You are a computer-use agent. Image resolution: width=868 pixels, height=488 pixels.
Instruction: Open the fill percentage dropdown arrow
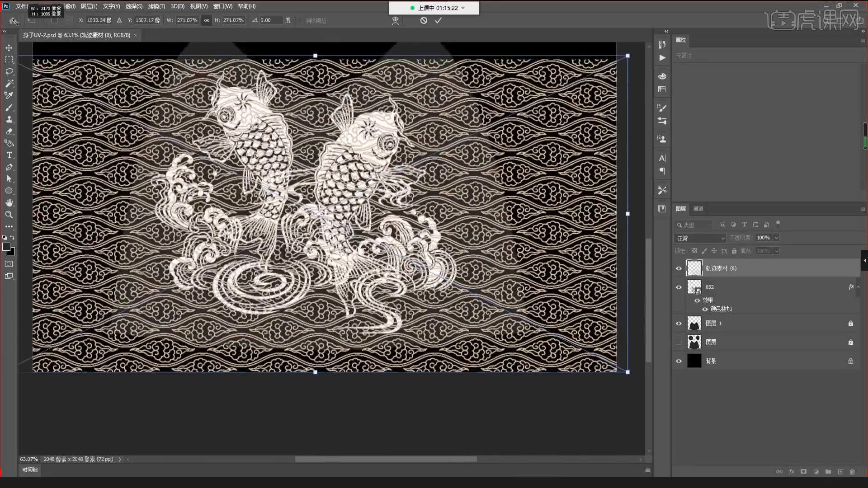[776, 251]
